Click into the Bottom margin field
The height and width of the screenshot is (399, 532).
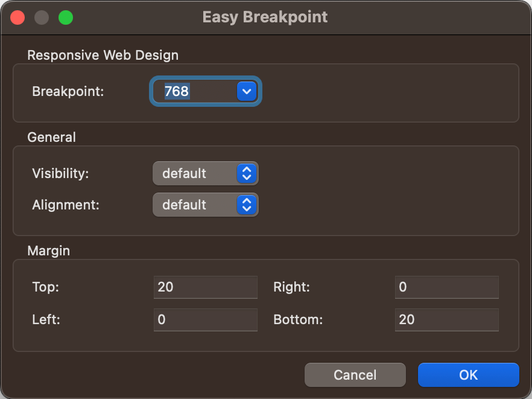point(447,319)
